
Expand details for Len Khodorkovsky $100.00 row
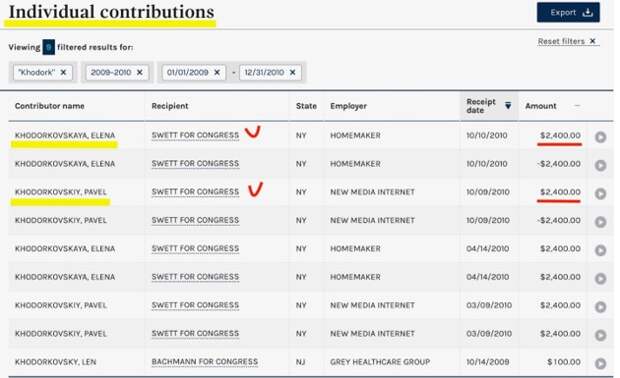(601, 363)
